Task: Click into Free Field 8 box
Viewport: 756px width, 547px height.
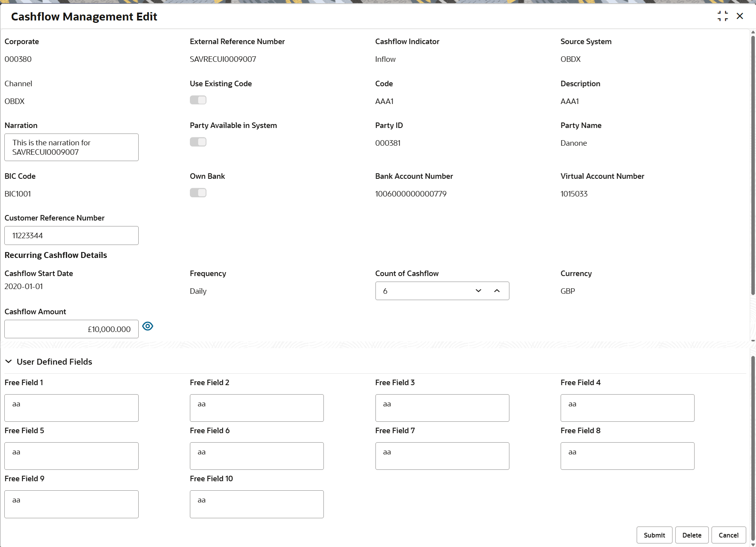Action: point(628,456)
